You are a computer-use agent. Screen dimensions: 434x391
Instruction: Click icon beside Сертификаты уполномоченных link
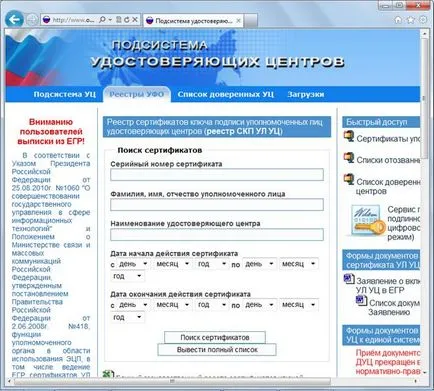(349, 137)
